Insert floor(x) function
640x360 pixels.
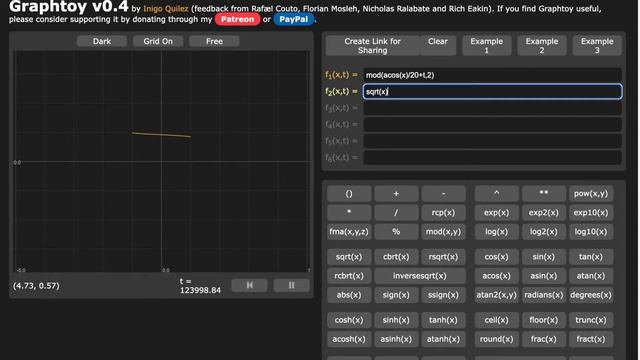544,320
